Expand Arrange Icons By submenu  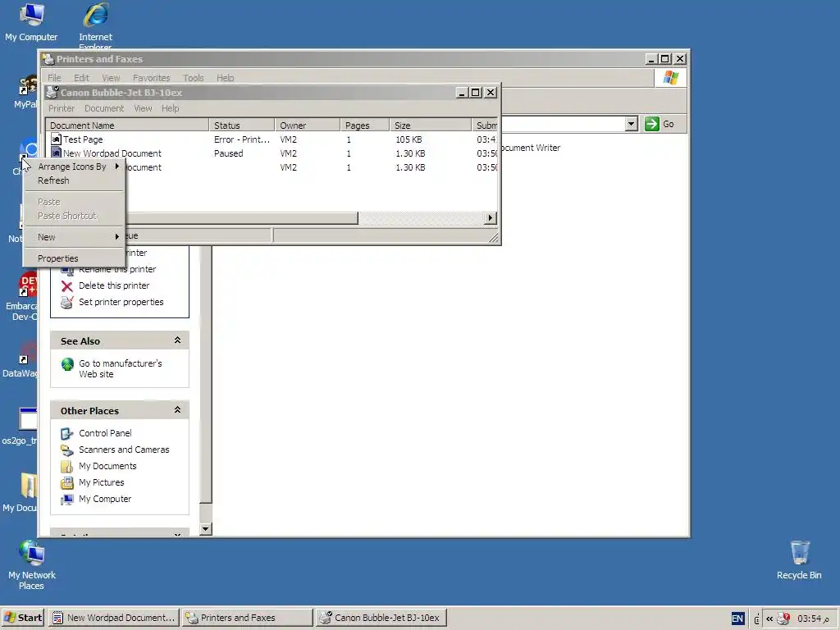(75, 167)
